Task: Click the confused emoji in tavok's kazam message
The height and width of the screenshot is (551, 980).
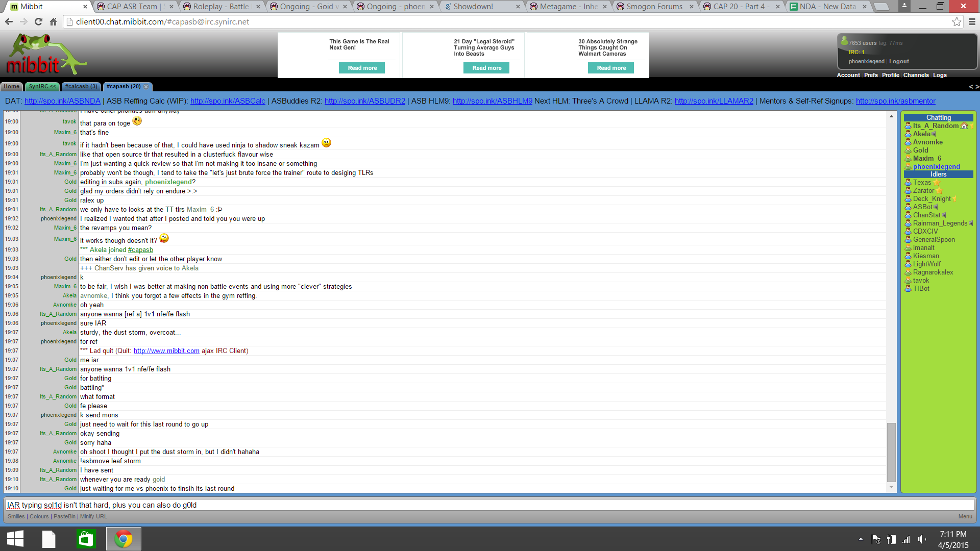Action: tap(327, 143)
